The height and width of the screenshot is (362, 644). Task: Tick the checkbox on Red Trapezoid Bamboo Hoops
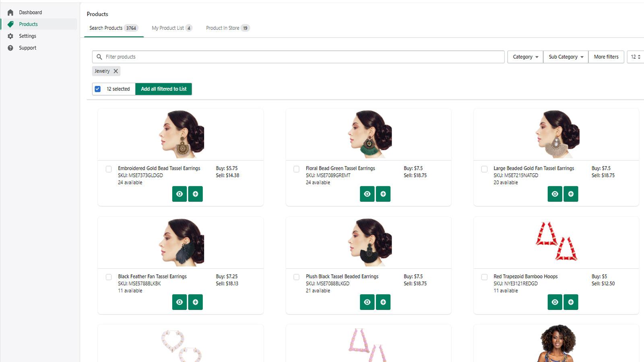pos(484,277)
